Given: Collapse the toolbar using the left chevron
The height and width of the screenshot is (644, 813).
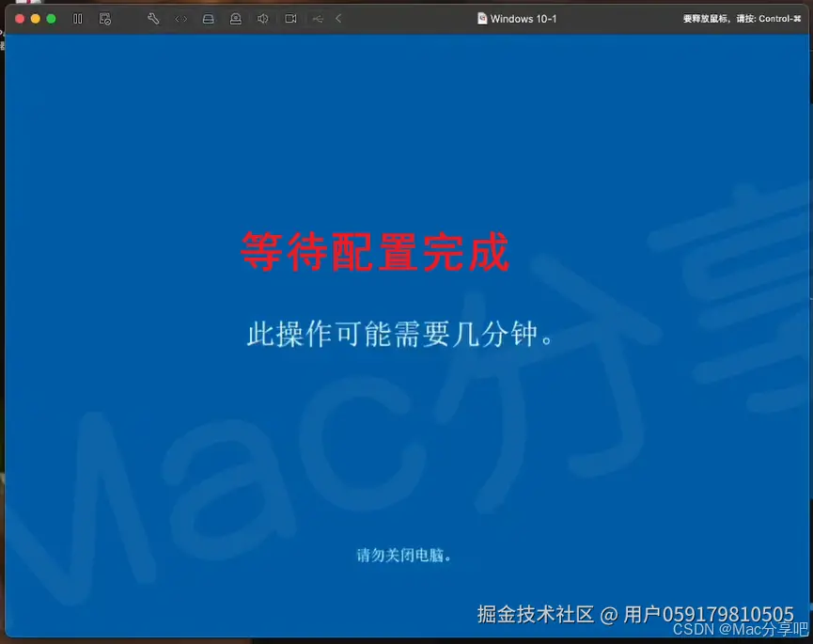Looking at the screenshot, I should click(x=336, y=18).
